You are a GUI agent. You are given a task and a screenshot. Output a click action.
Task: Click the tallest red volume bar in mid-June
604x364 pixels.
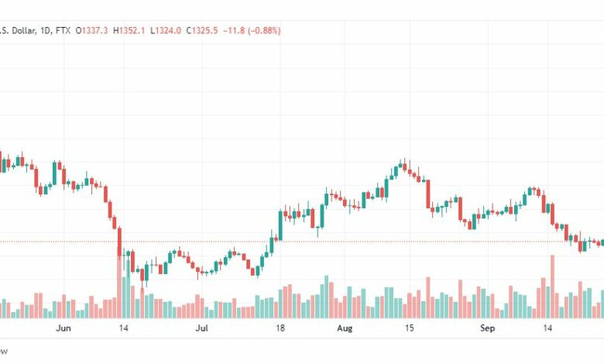(119, 285)
